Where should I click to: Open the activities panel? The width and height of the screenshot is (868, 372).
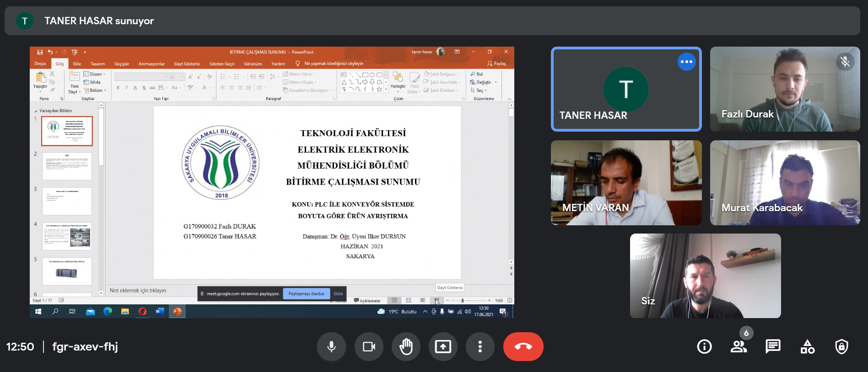[807, 347]
